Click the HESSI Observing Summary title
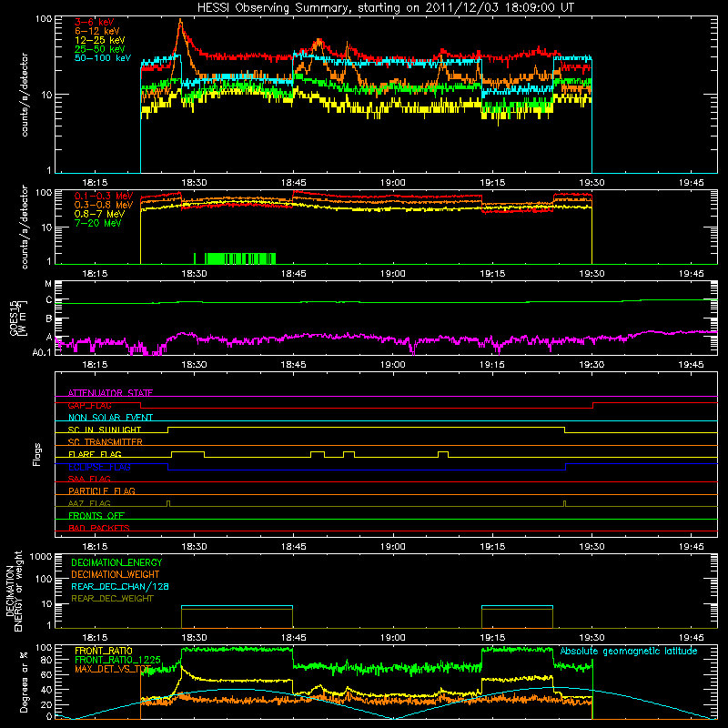Screen dimensions: 728x728 [386, 7]
